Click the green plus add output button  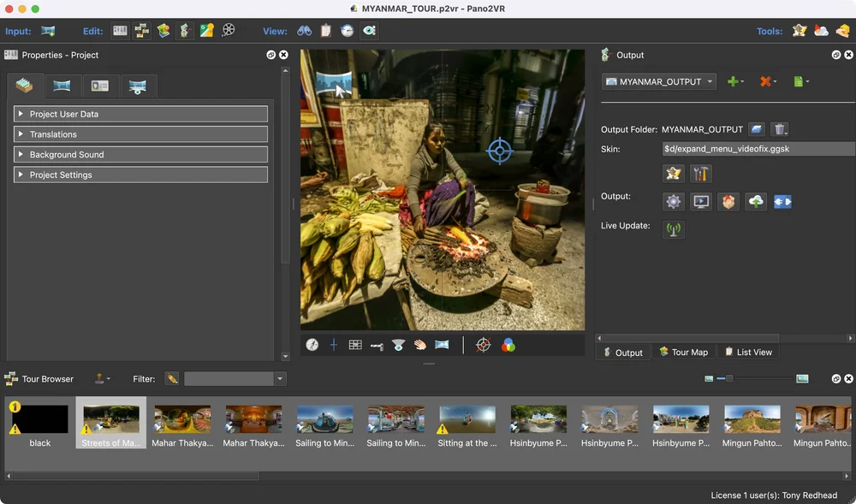(x=733, y=82)
